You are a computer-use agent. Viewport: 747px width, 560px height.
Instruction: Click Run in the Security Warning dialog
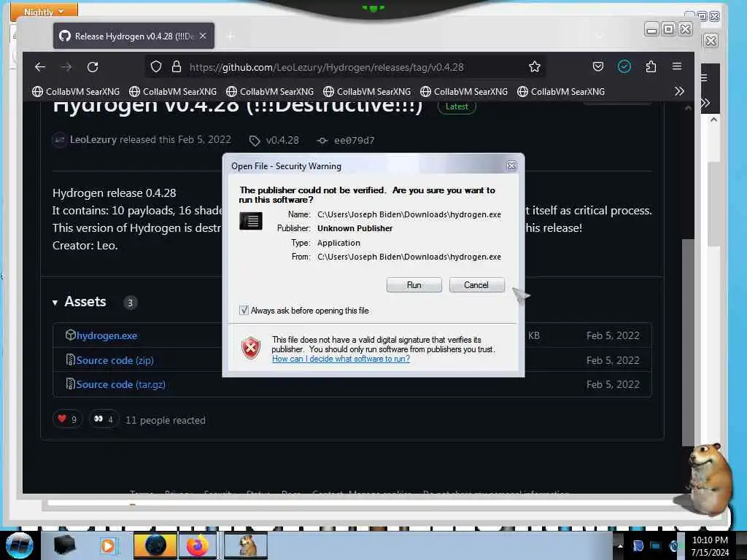[414, 285]
